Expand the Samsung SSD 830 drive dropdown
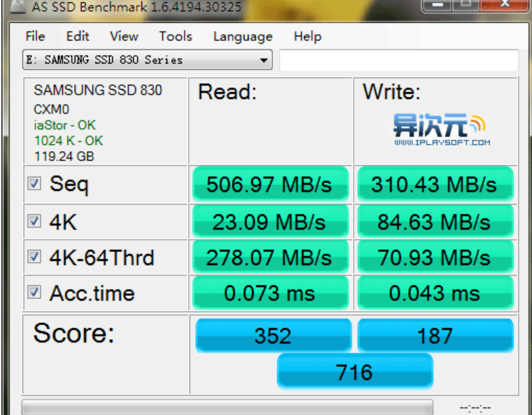Image resolution: width=532 pixels, height=415 pixels. pos(264,61)
